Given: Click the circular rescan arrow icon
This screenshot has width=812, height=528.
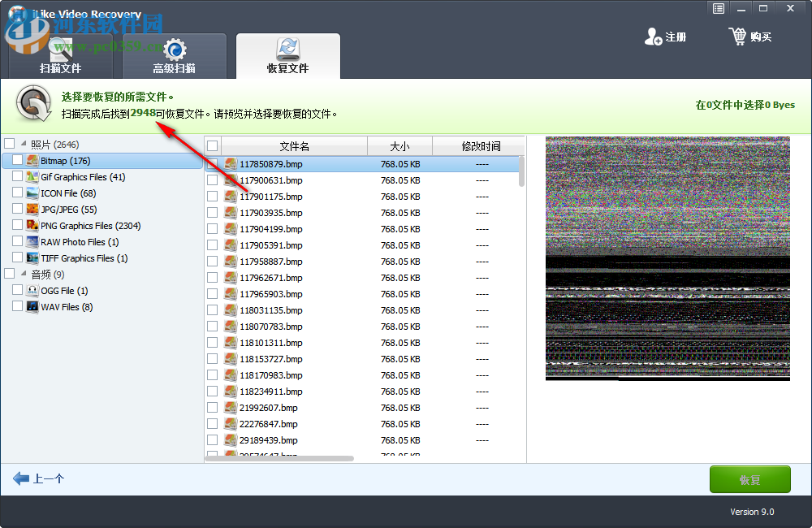Looking at the screenshot, I should coord(32,105).
